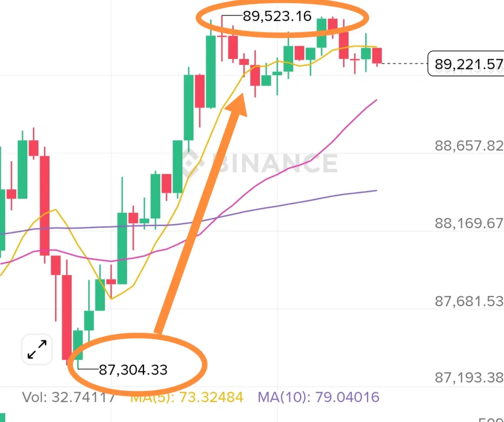
Task: Tap the 88,657.82 price axis label
Action: (x=469, y=146)
